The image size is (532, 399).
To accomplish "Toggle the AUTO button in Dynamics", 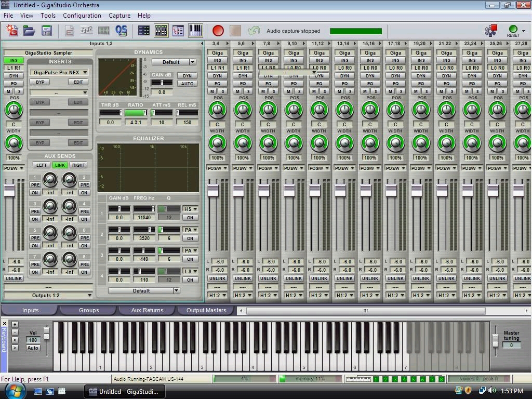I will click(187, 84).
